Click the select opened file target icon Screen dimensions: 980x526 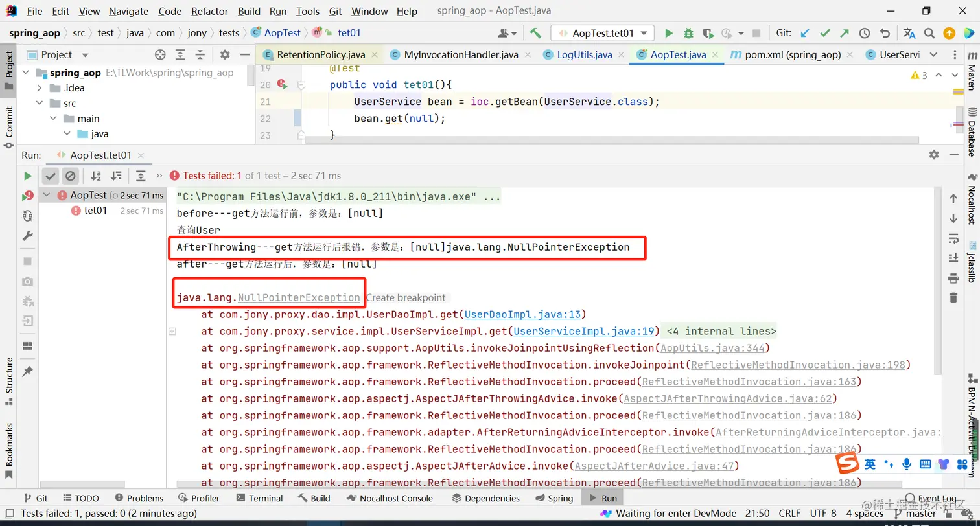pos(160,55)
